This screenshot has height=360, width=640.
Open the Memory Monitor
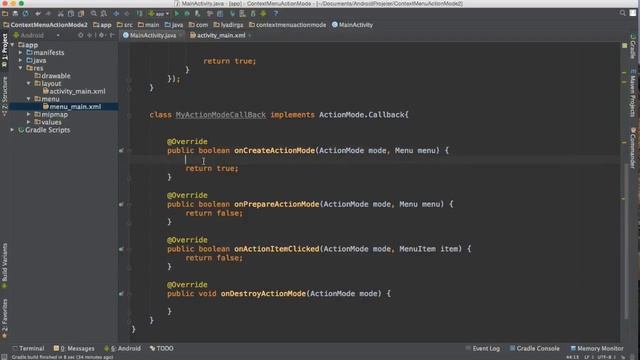[597, 349]
